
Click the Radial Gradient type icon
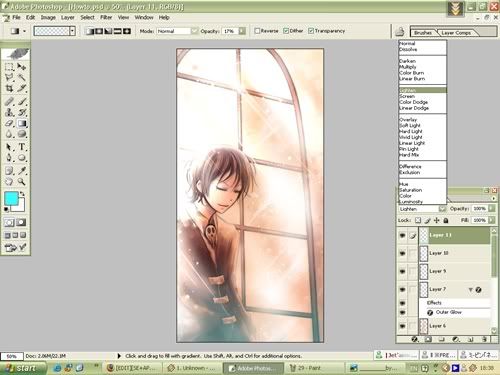coord(99,31)
